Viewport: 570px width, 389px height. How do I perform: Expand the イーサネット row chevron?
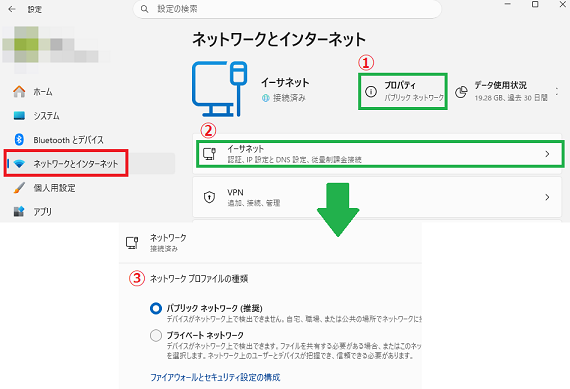[547, 154]
